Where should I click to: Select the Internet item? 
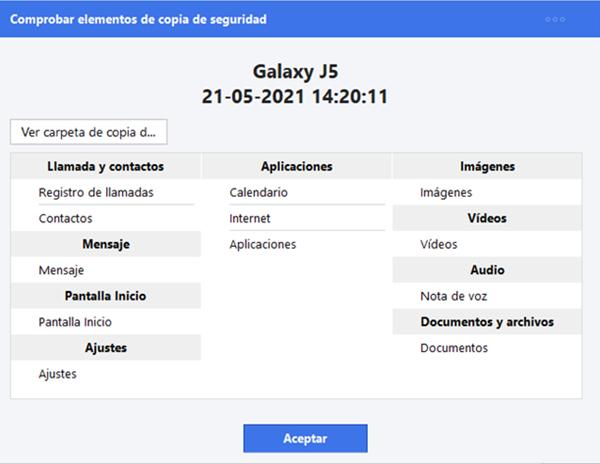(x=249, y=218)
